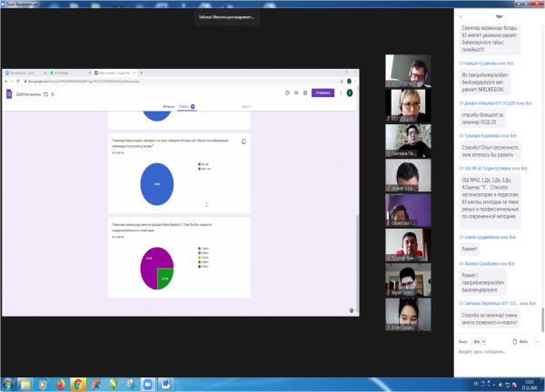This screenshot has width=545, height=392.
Task: Select the top participant video thumbnail
Action: click(x=404, y=68)
